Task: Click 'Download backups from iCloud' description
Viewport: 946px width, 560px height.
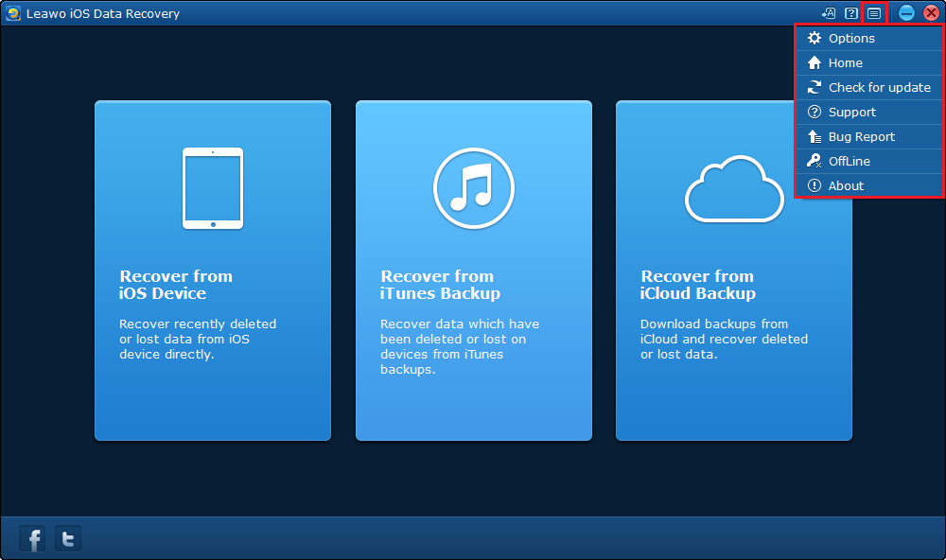Action: 724,340
